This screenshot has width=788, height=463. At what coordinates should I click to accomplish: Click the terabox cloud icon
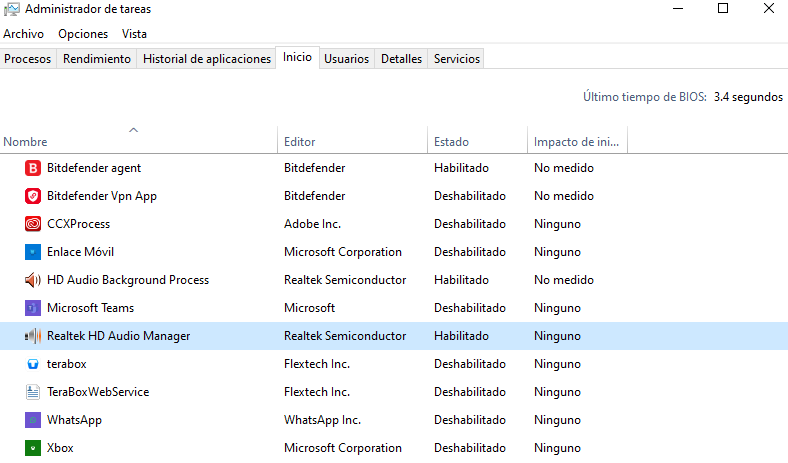tap(32, 364)
